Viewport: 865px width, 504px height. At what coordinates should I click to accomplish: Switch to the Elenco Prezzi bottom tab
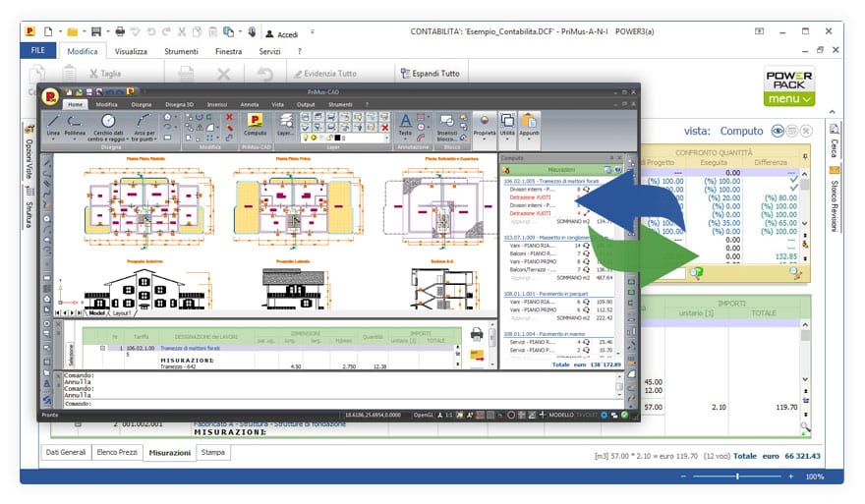click(x=117, y=452)
